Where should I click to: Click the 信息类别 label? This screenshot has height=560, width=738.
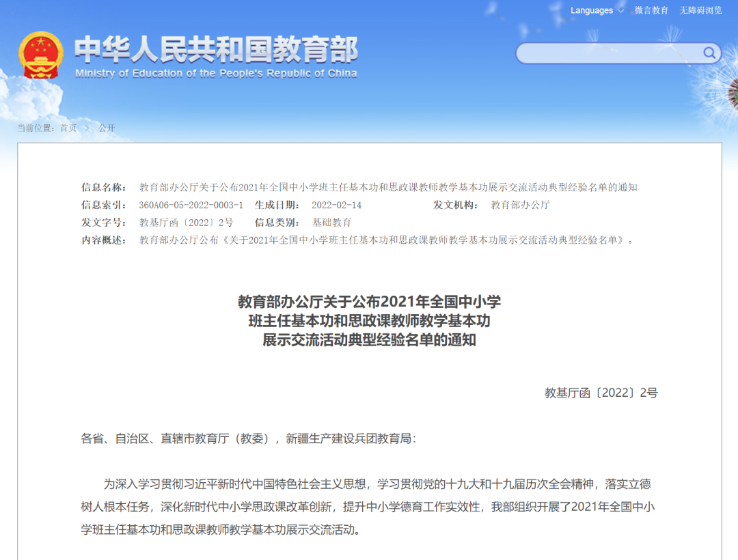[x=277, y=223]
